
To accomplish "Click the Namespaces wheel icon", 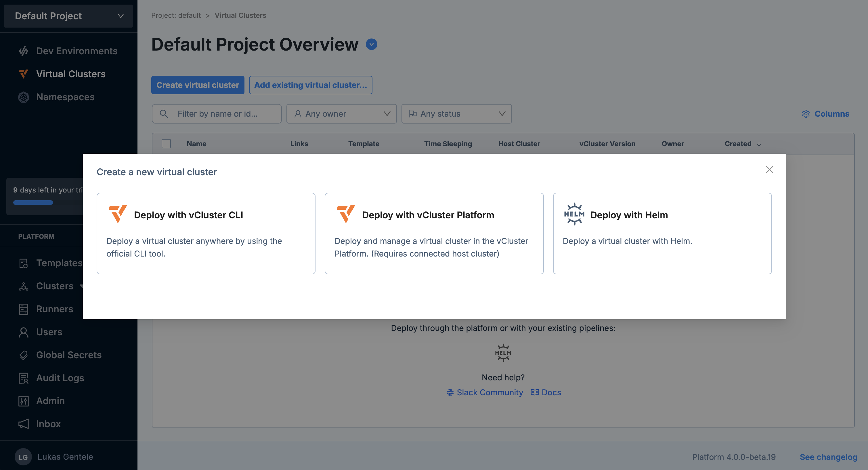I will 24,97.
